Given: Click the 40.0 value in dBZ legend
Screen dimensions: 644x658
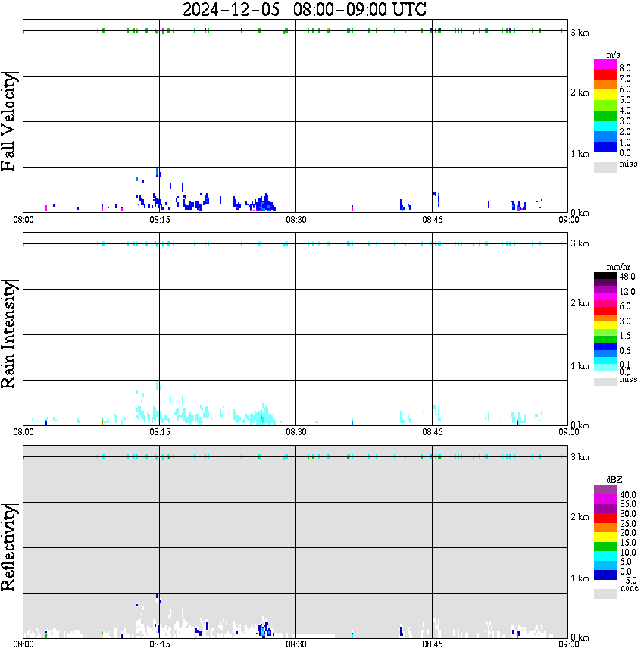Looking at the screenshot, I should tap(628, 495).
